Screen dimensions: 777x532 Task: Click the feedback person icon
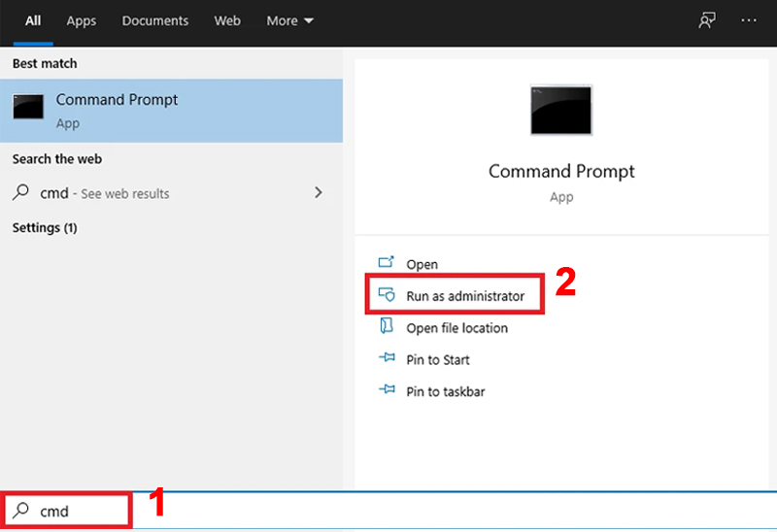coord(707,20)
